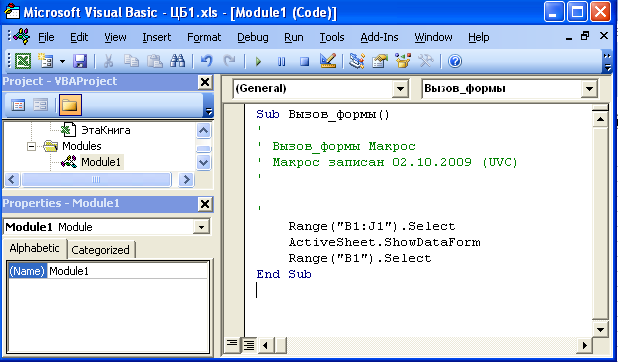Viewport: 618px width, 362px height.
Task: Select ЭтаКнига in project tree
Action: click(105, 130)
